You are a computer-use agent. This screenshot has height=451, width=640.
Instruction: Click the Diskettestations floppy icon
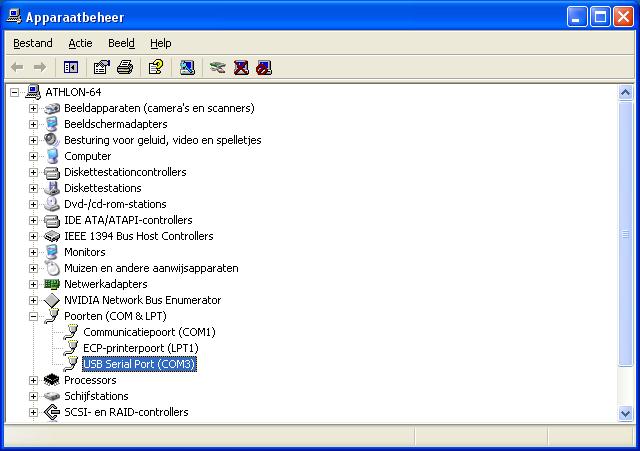(52, 188)
